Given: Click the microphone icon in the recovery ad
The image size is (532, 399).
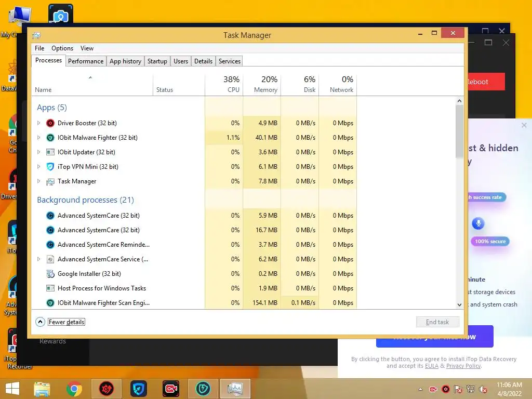Looking at the screenshot, I should [478, 223].
